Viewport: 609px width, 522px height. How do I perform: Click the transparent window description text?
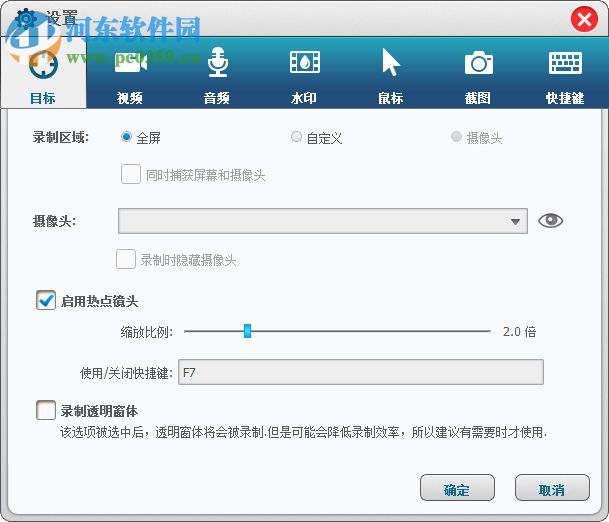[303, 432]
